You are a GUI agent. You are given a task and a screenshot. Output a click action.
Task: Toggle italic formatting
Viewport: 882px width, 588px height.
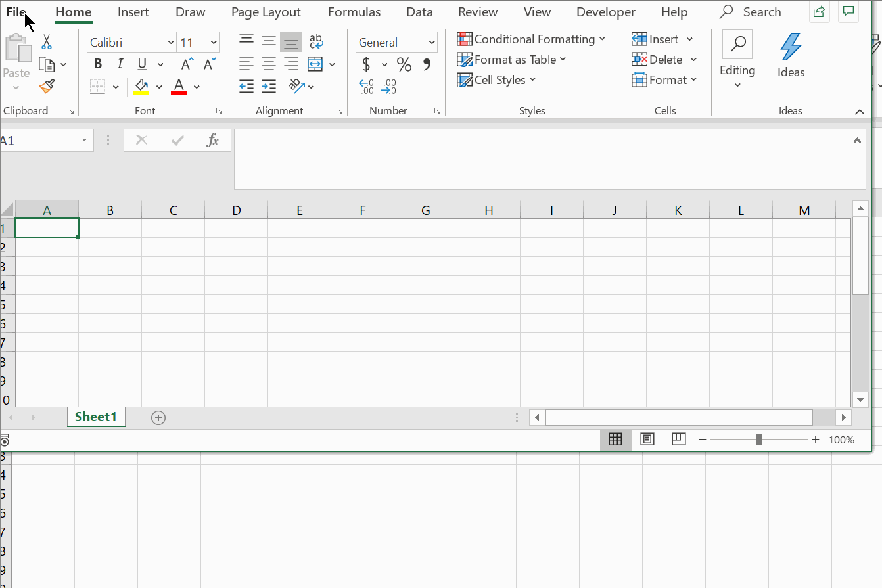pos(120,64)
